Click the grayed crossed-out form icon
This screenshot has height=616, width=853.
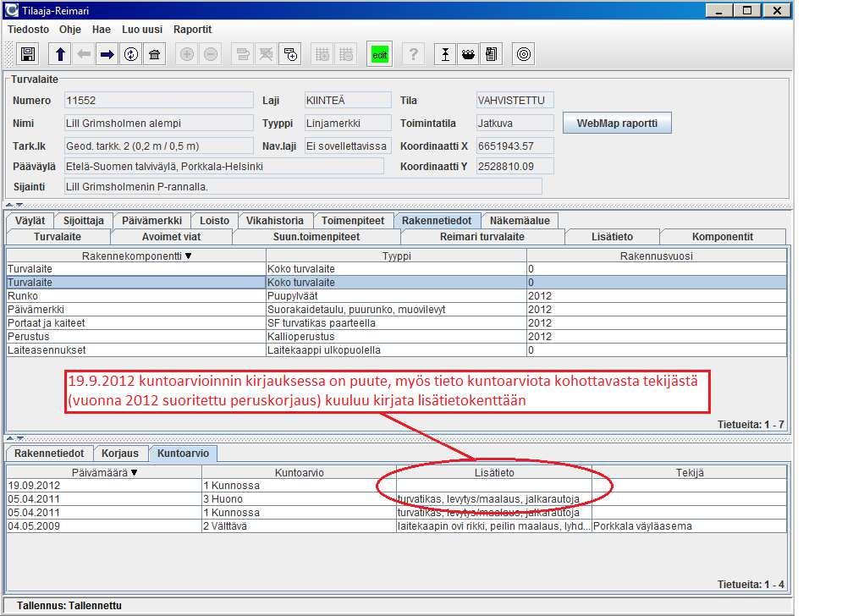(x=266, y=54)
